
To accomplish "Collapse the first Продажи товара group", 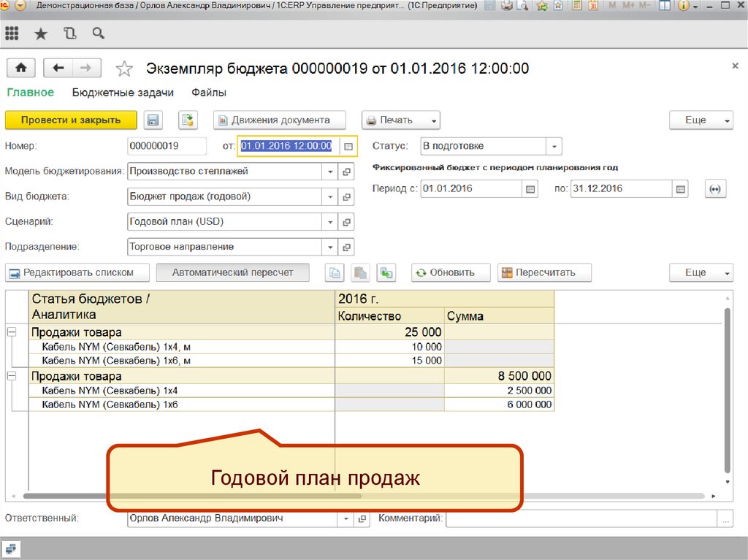I will (x=11, y=332).
